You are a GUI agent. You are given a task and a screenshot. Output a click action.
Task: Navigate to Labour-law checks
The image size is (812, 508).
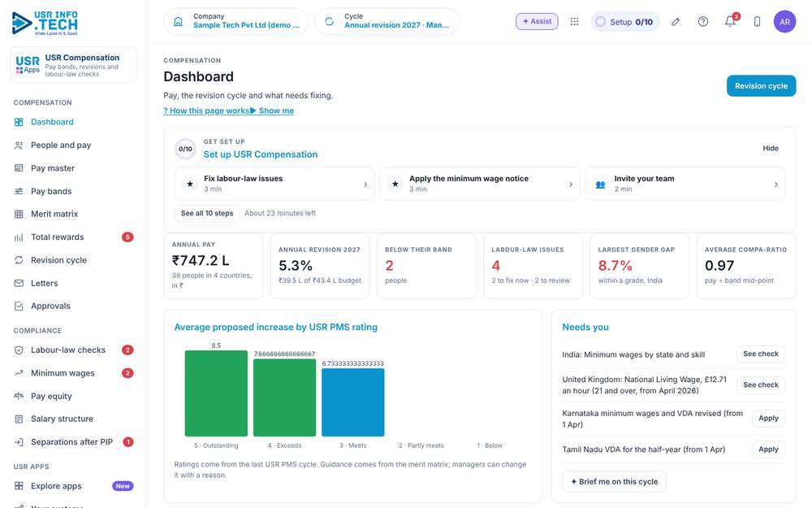click(74, 350)
